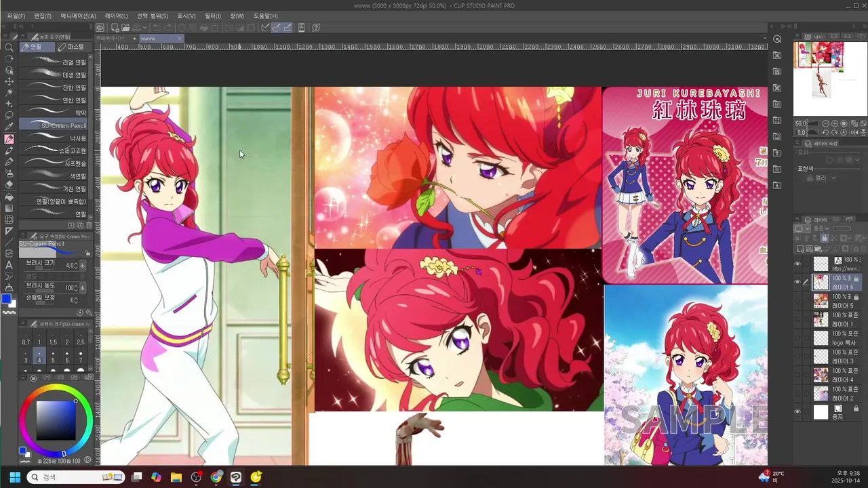The height and width of the screenshot is (488, 868).
Task: Zoom in in the Navigator panel
Action: coord(835,124)
